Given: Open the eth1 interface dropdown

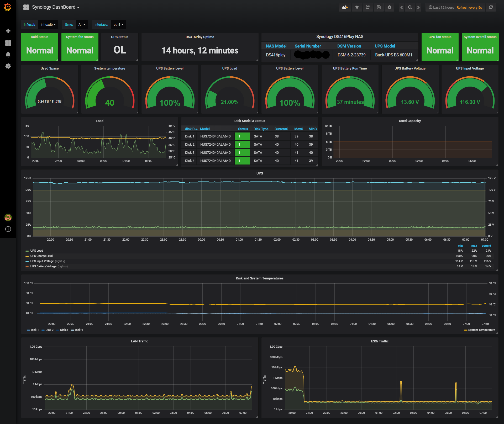Looking at the screenshot, I should tap(118, 24).
